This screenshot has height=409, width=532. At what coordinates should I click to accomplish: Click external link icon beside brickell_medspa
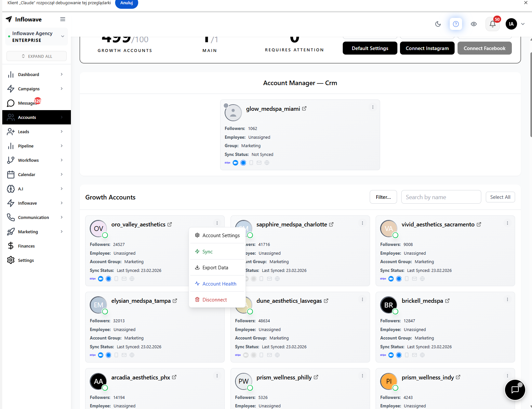pyautogui.click(x=447, y=301)
